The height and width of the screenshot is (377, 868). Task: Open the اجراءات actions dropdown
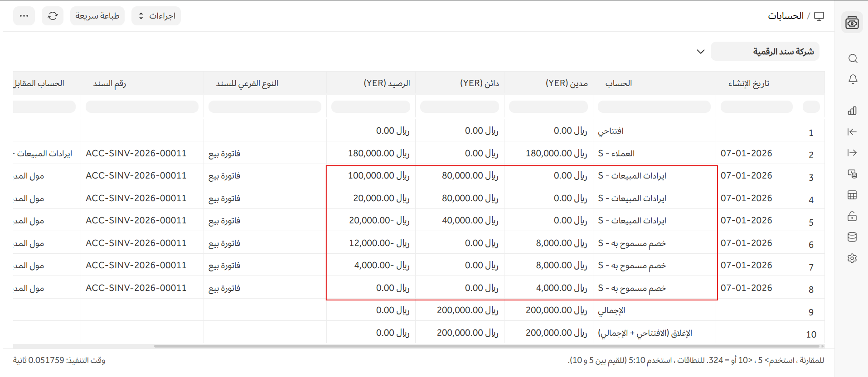[x=156, y=16]
